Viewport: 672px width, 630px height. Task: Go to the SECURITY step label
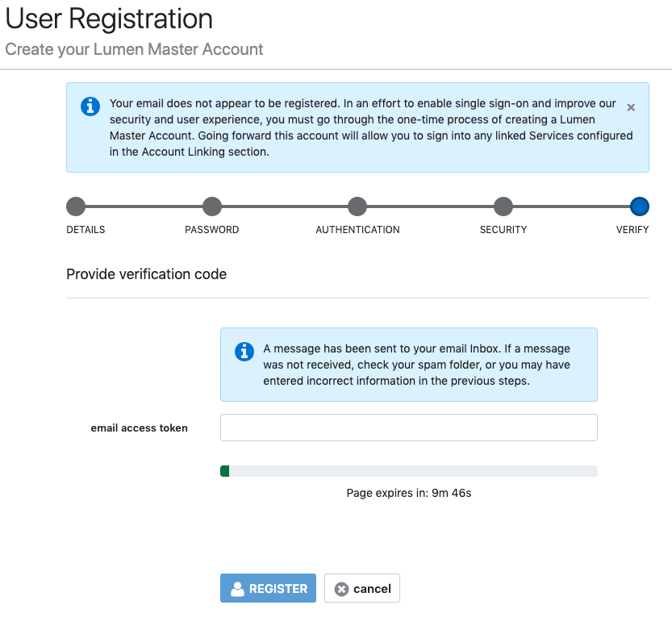(x=503, y=230)
